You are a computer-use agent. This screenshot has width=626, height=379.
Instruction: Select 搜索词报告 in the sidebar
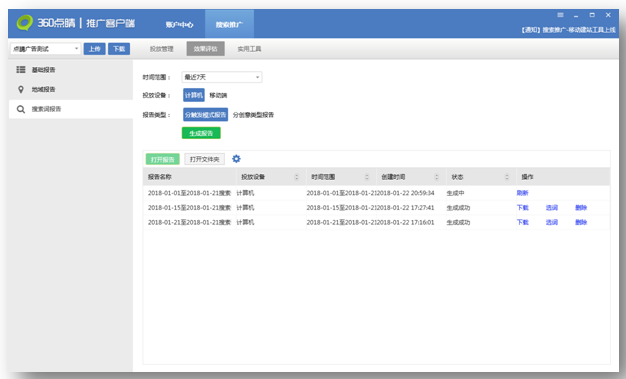[x=71, y=109]
